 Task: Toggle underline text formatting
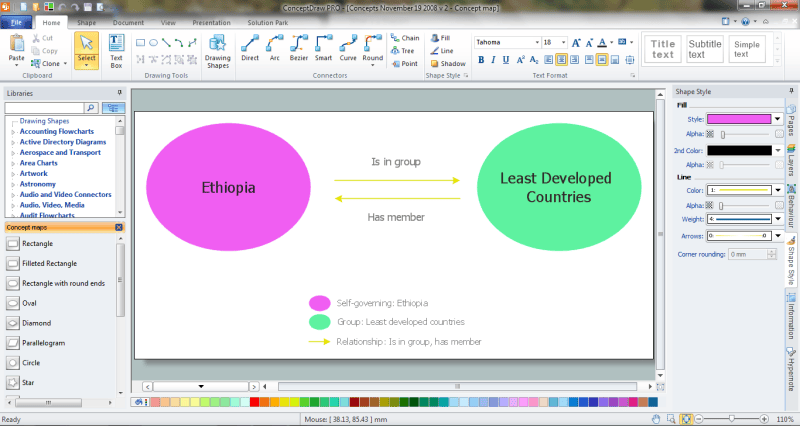tap(506, 60)
